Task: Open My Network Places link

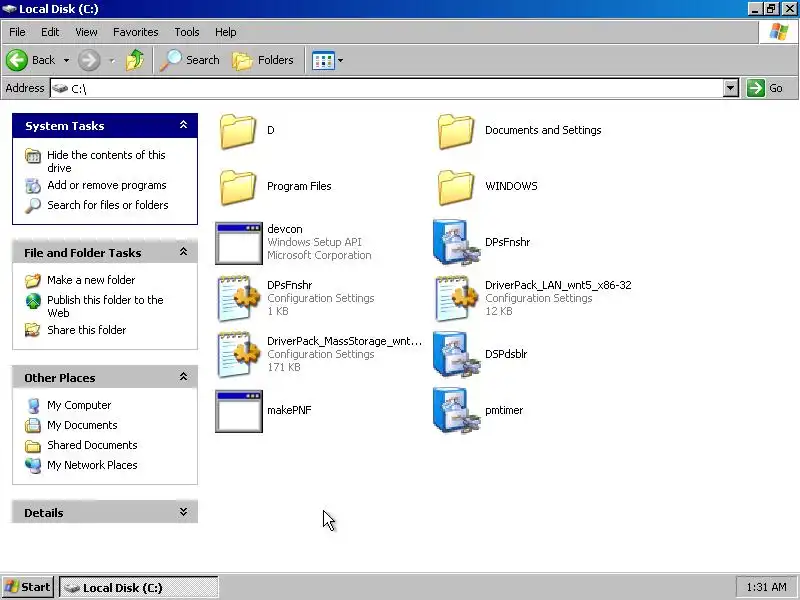Action: click(x=92, y=465)
